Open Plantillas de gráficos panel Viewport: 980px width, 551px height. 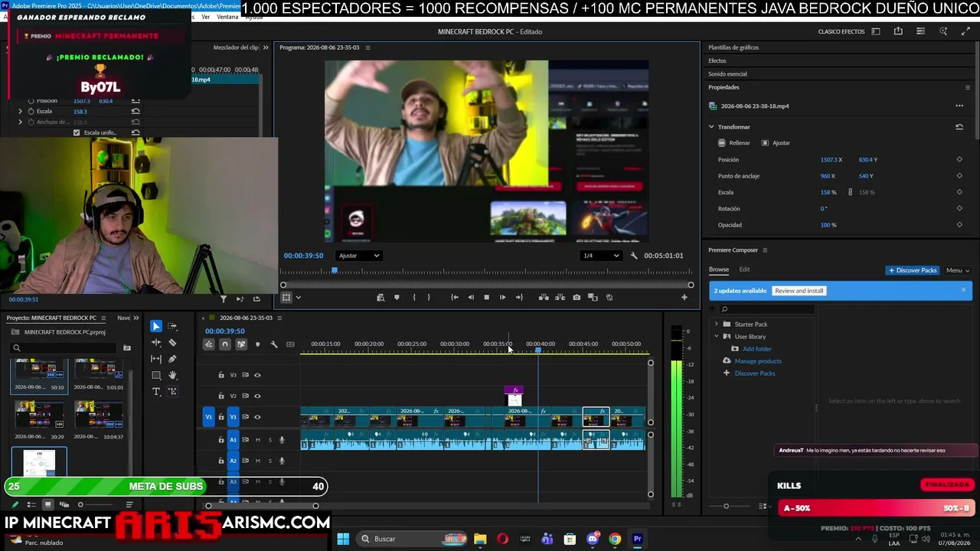click(x=733, y=47)
